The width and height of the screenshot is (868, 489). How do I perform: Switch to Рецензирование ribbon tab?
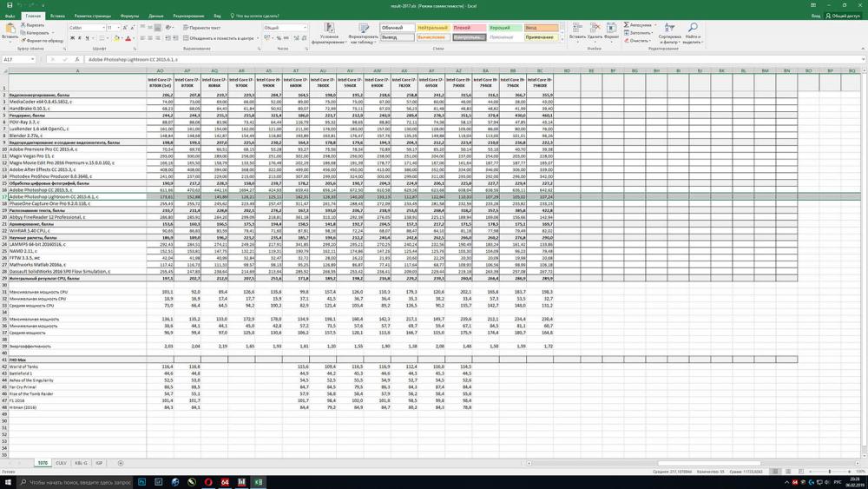(188, 16)
